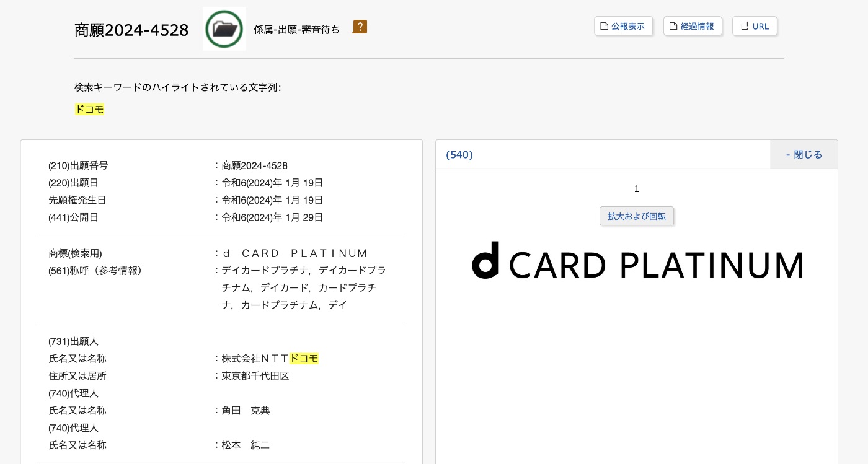This screenshot has width=868, height=464.
Task: Open 公報表示 gazette display
Action: coord(623,26)
